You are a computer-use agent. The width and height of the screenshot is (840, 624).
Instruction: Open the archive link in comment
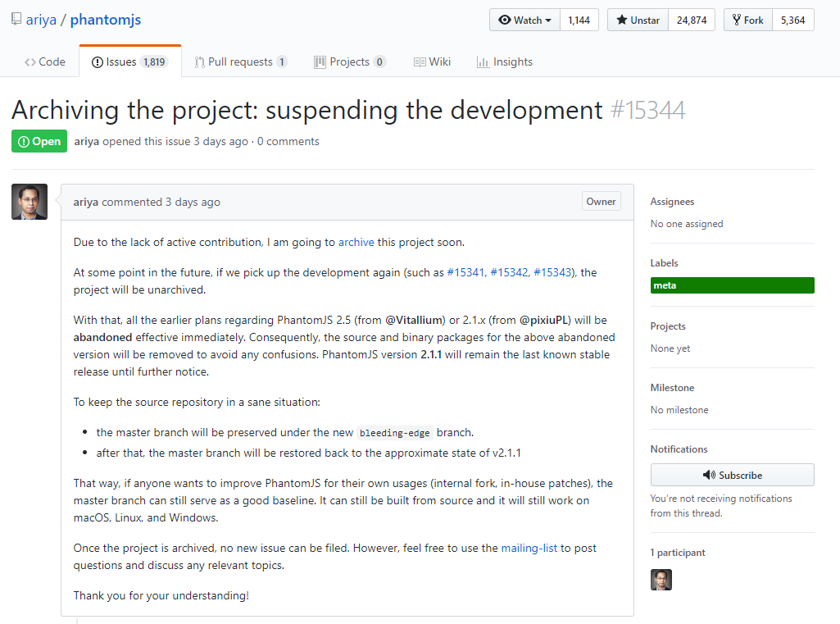[x=356, y=242]
